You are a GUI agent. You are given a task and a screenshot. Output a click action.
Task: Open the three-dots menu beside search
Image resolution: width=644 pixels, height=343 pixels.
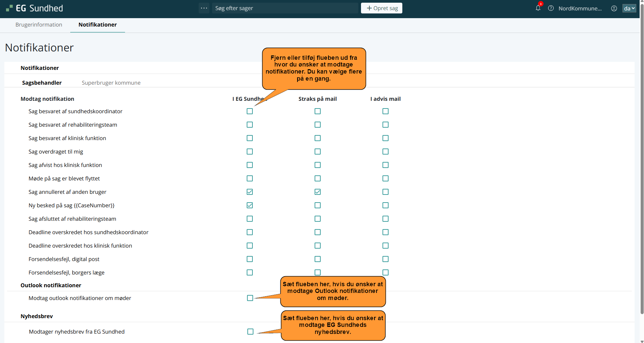pyautogui.click(x=204, y=8)
